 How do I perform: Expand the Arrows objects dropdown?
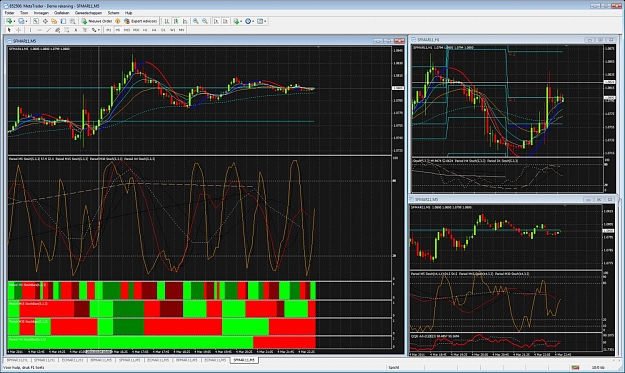pos(99,30)
